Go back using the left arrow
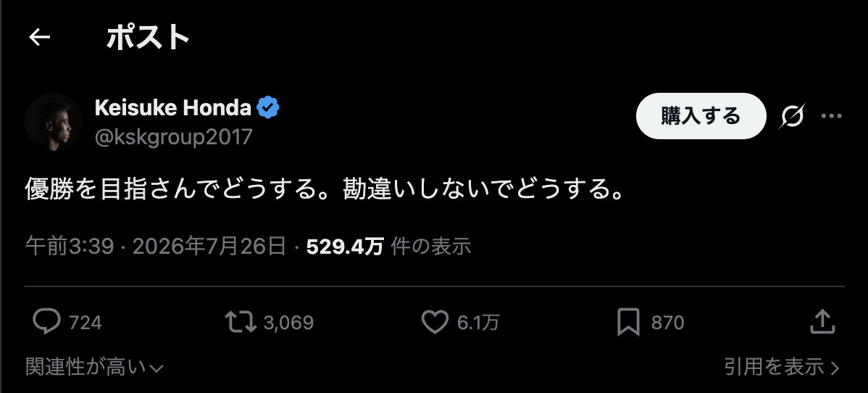Image resolution: width=868 pixels, height=393 pixels. tap(39, 38)
